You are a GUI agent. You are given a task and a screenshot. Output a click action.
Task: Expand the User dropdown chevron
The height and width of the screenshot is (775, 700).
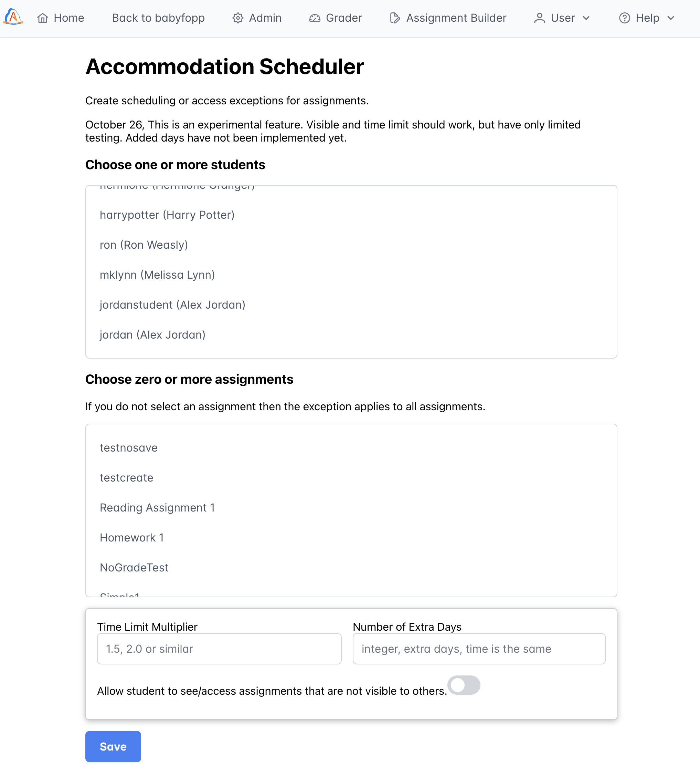(586, 18)
